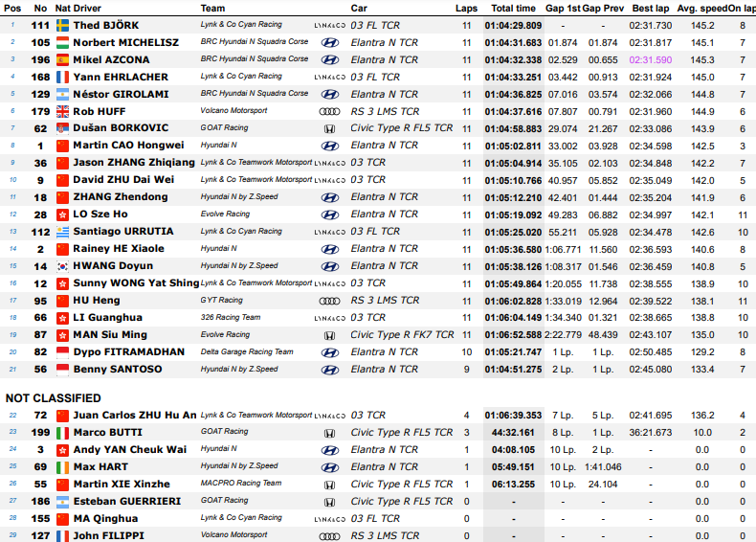Image resolution: width=756 pixels, height=542 pixels.
Task: Click the purple best lap 02:31.590
Action: pos(651,59)
